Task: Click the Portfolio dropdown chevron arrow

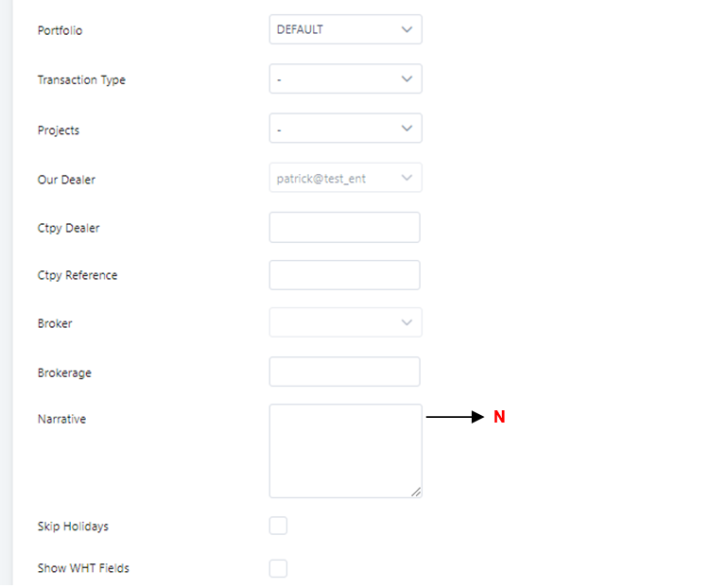Action: (x=407, y=29)
